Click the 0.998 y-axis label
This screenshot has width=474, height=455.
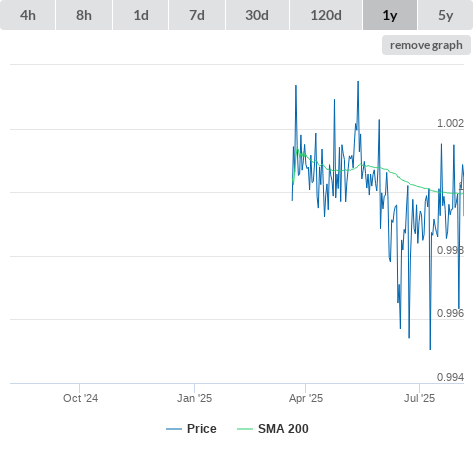(x=450, y=250)
